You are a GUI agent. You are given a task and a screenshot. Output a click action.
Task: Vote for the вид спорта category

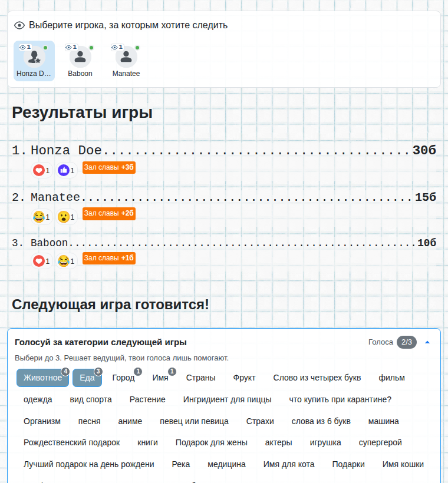click(x=91, y=399)
